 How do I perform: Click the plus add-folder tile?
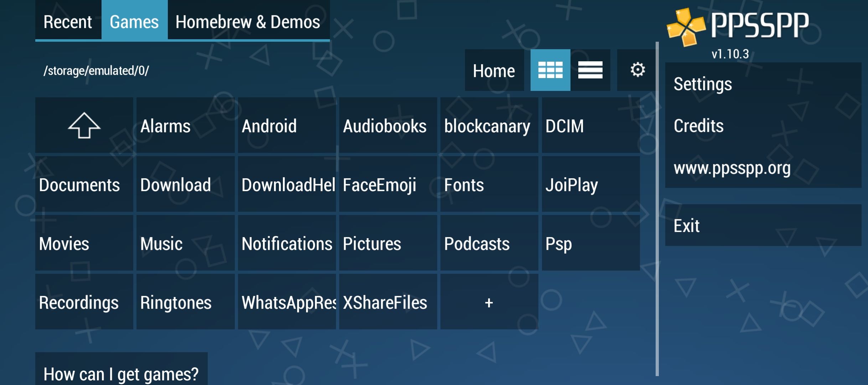[x=489, y=302]
